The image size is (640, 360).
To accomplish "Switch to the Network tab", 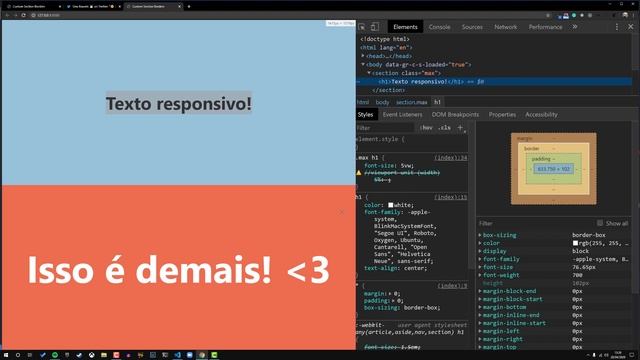I will [x=506, y=27].
